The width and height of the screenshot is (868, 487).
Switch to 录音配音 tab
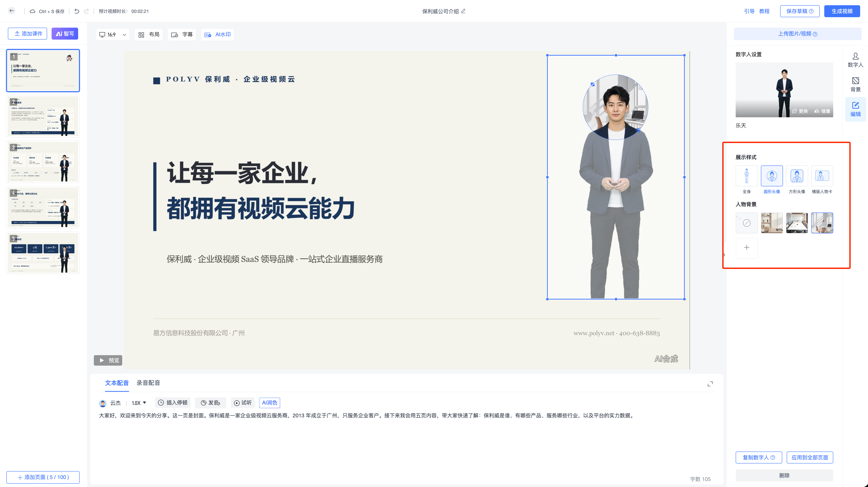pos(148,383)
